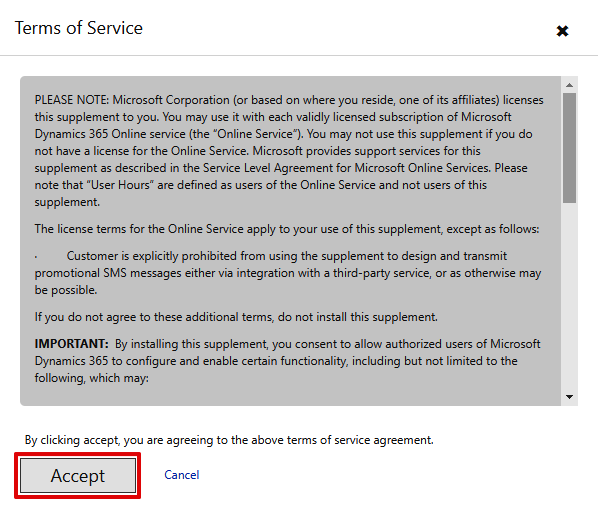The image size is (598, 510).
Task: Click the 'User Hours' definition line
Action: click(260, 185)
